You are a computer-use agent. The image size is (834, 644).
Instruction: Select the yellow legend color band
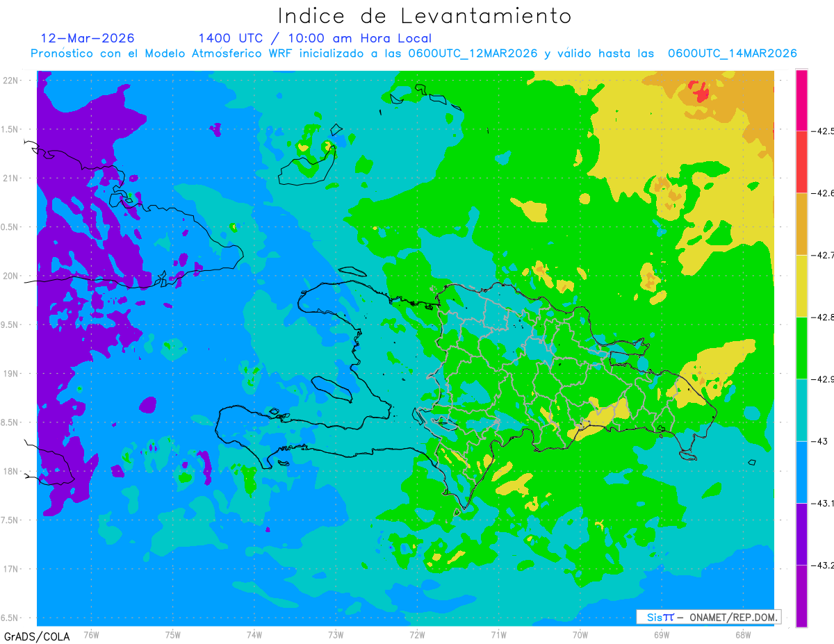pos(801,286)
